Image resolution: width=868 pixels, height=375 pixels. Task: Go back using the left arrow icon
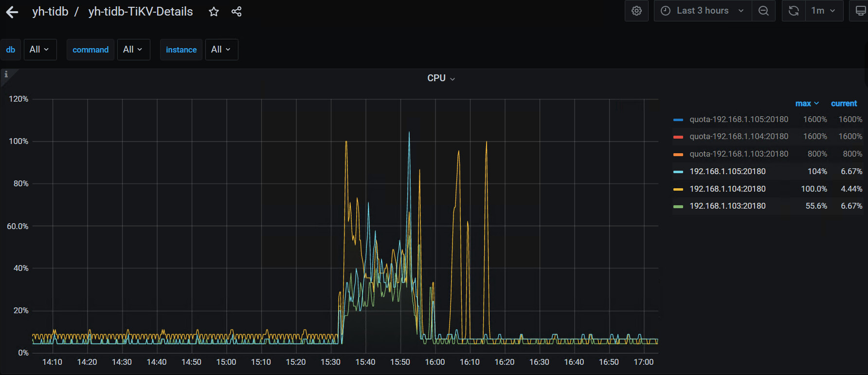click(12, 12)
